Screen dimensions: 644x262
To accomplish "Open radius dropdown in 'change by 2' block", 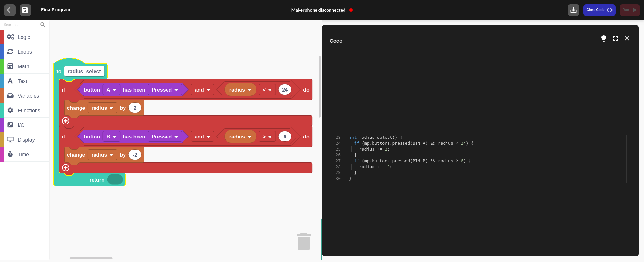I will coord(102,108).
